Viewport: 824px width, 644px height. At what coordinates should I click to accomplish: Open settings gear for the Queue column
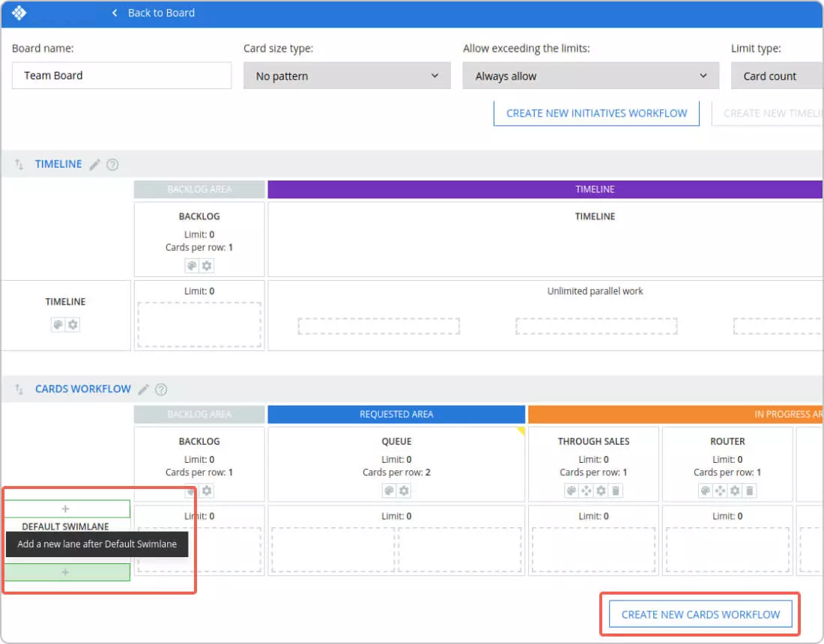tap(404, 491)
